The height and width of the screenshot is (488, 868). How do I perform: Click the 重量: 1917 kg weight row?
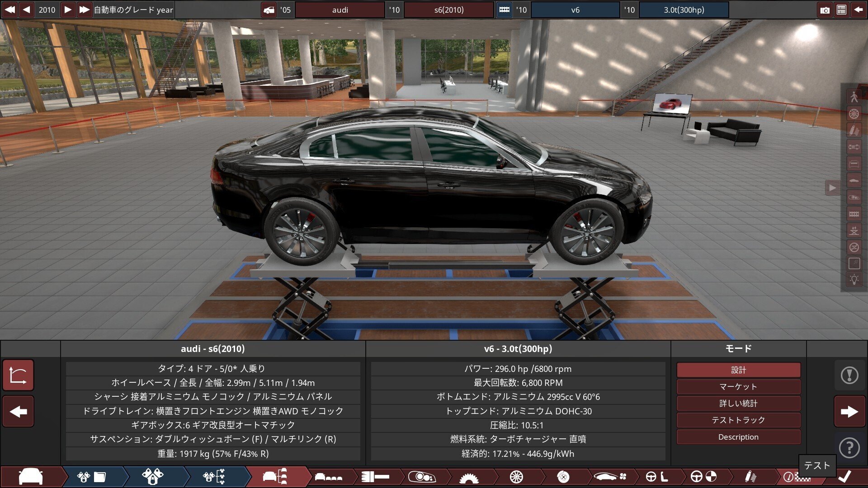tap(213, 454)
